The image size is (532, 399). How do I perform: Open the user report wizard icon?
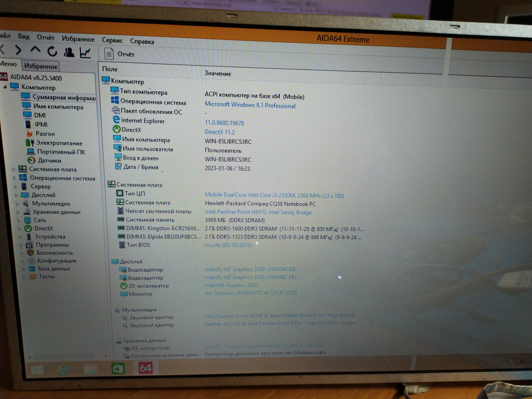pyautogui.click(x=69, y=52)
